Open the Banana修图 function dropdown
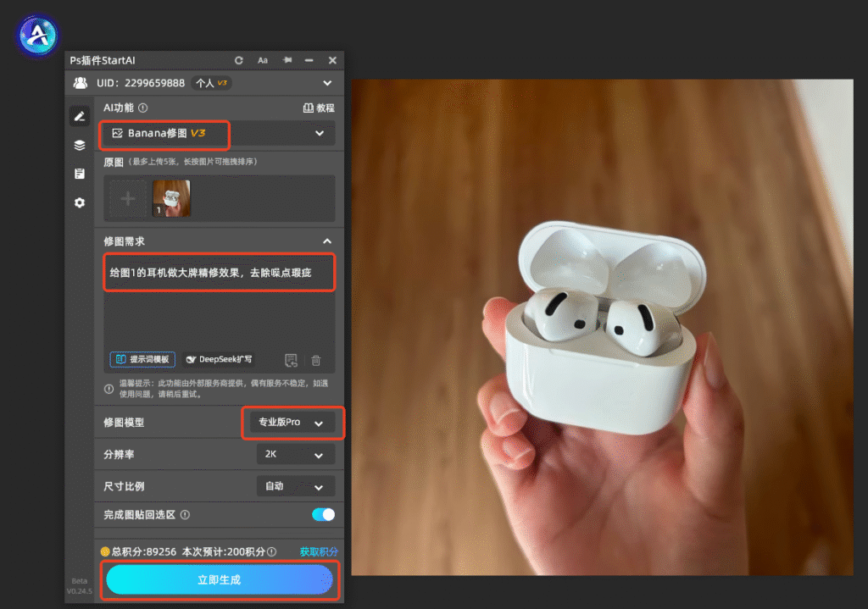The image size is (868, 609). click(219, 133)
